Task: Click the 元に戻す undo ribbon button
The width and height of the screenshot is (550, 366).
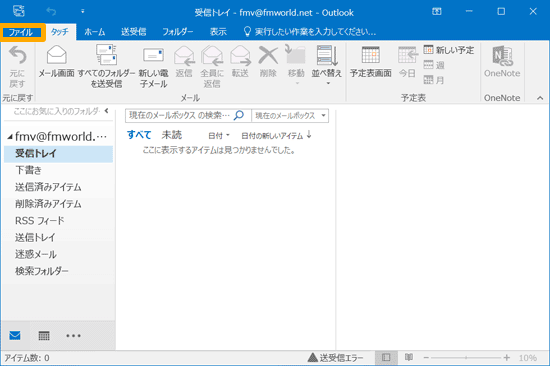Action: (x=17, y=67)
